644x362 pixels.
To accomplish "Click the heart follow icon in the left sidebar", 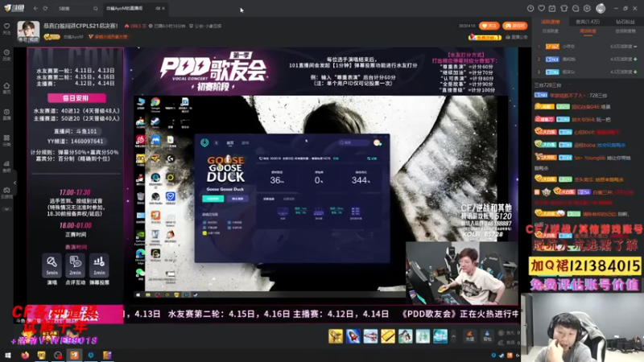I will pos(6,28).
